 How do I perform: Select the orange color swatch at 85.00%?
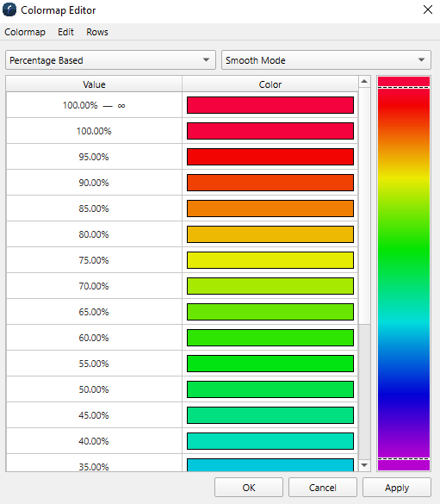click(x=270, y=208)
